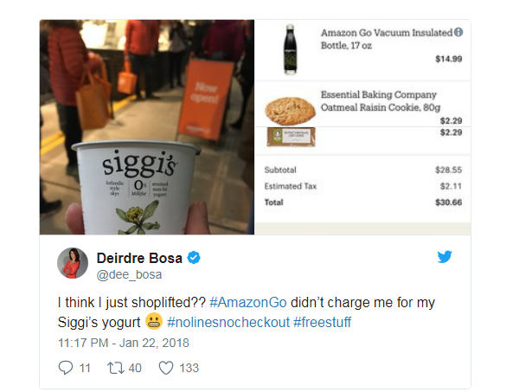Viewport: 532px width, 392px height.
Task: Click the oatmeal raisin cookie picture
Action: [x=290, y=110]
